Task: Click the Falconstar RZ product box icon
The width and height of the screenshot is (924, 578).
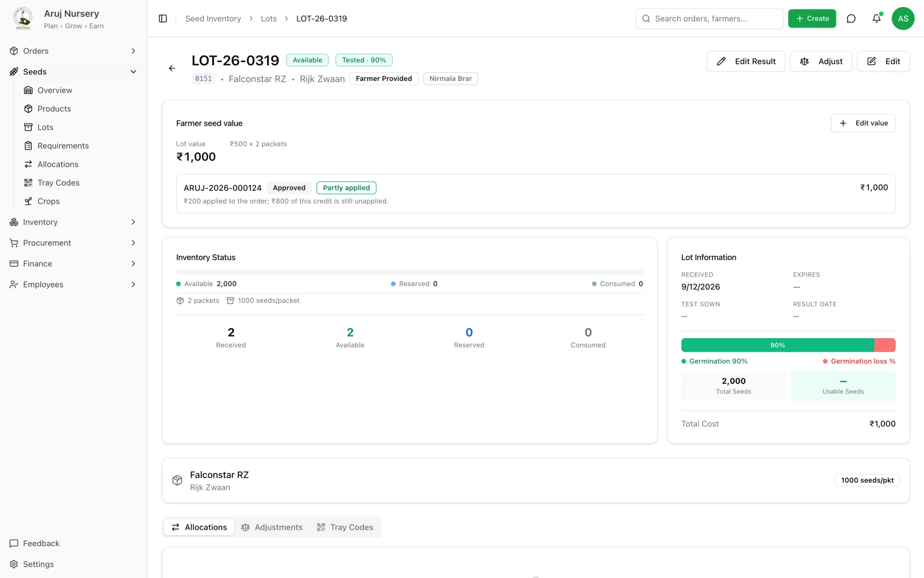Action: [x=177, y=480]
